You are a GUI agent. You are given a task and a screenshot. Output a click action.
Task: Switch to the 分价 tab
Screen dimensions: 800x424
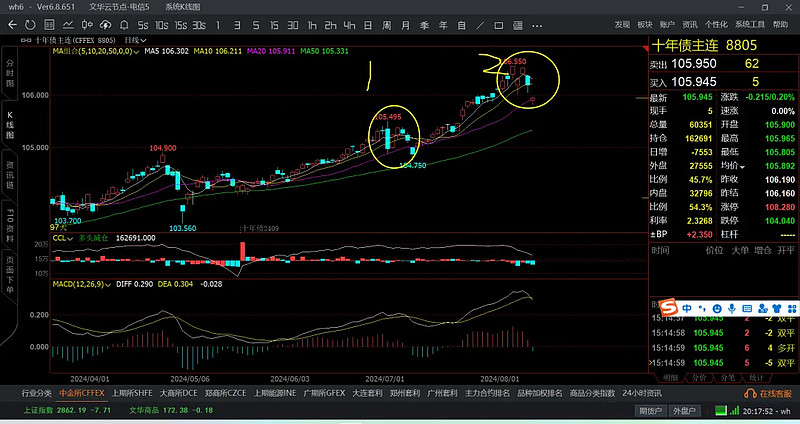(699, 378)
